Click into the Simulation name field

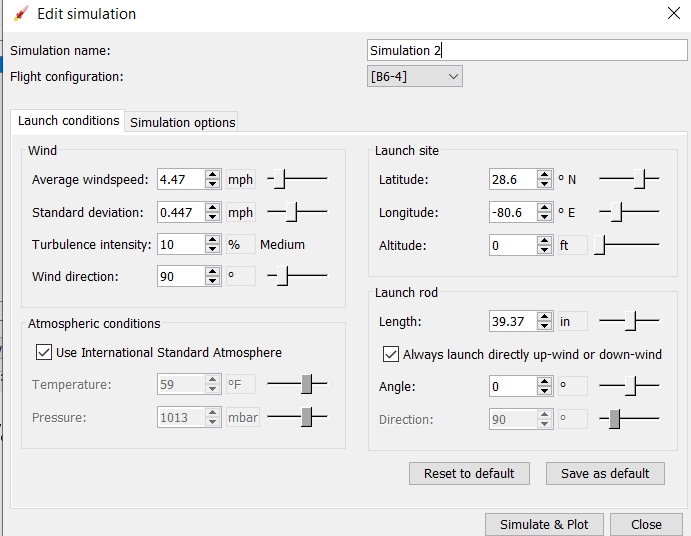point(527,50)
